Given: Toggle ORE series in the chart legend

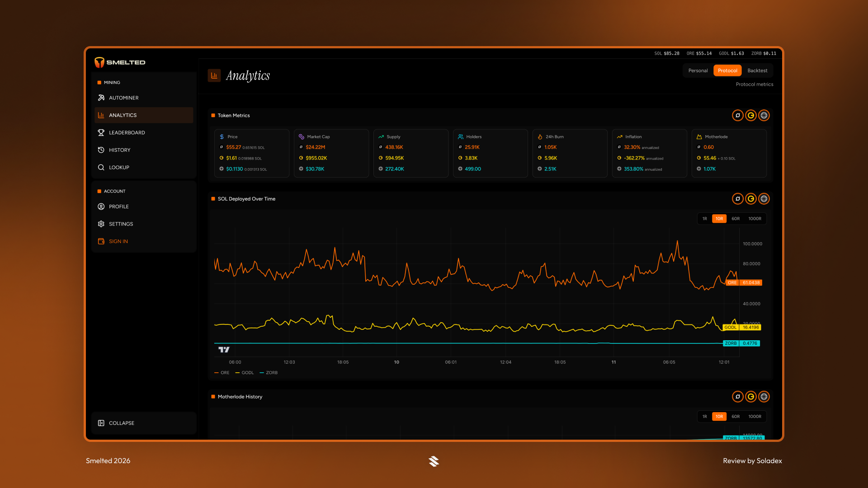Looking at the screenshot, I should click(x=222, y=372).
